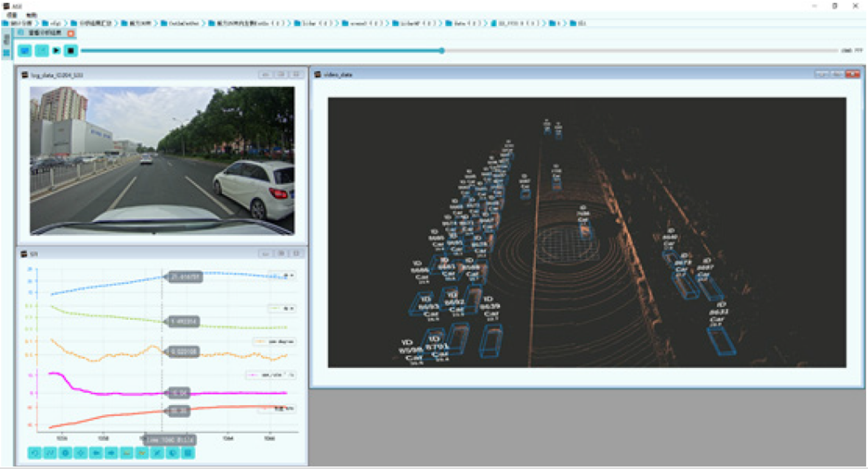Click the line-chart icon in chart toolbar
The height and width of the screenshot is (469, 868).
pos(50,453)
